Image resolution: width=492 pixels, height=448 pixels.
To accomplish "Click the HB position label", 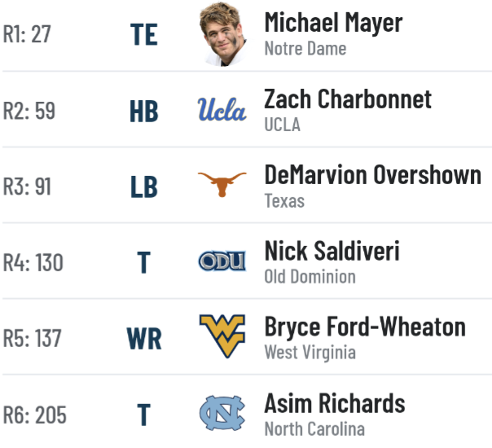I will (144, 112).
